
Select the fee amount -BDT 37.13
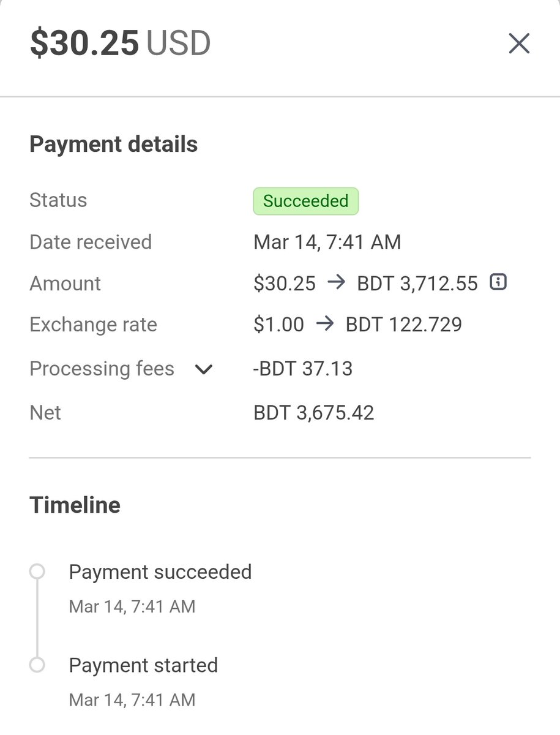[x=303, y=369]
